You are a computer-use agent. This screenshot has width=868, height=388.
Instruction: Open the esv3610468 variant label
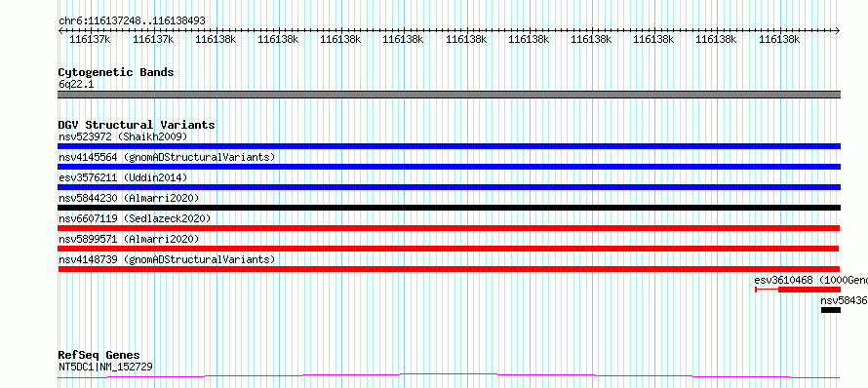pos(811,280)
